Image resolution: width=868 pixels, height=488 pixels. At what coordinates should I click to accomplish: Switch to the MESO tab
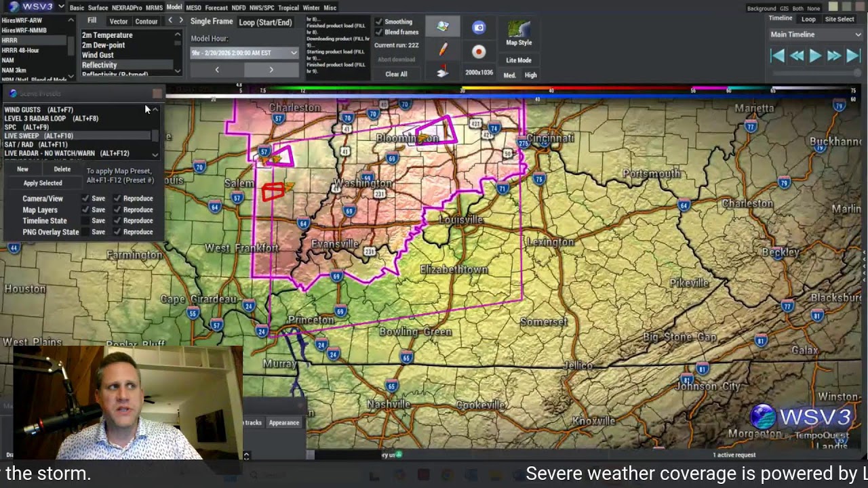pos(193,7)
